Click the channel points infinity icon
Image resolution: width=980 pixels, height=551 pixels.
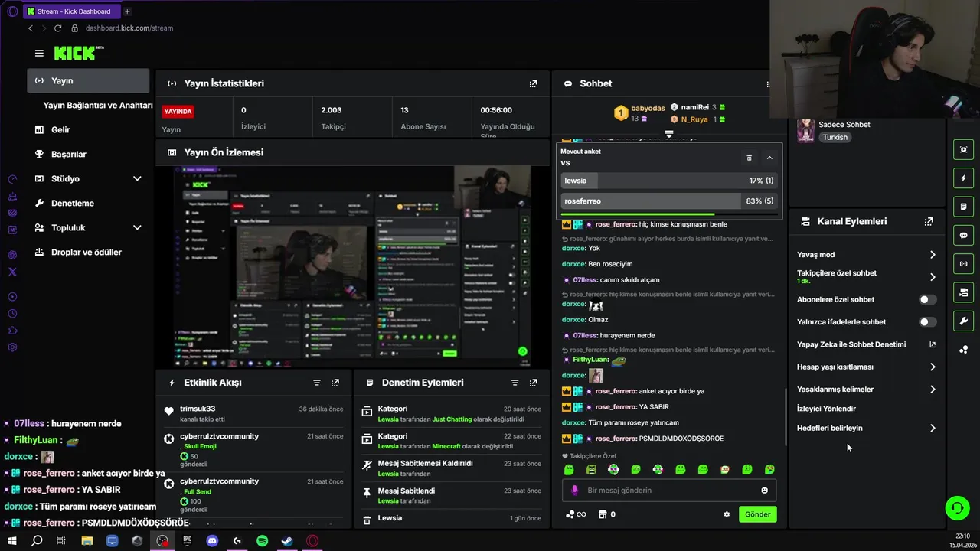[576, 514]
